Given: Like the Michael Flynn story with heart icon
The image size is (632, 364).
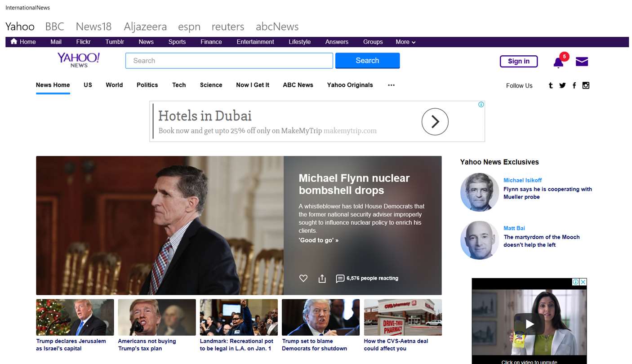Looking at the screenshot, I should [x=303, y=278].
